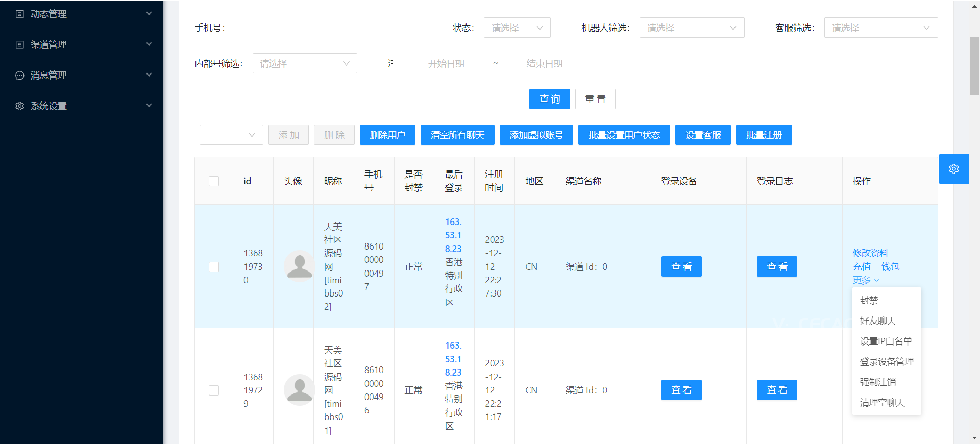This screenshot has height=444, width=980.
Task: Choose 强制注销 in the dropdown menu
Action: click(x=877, y=382)
